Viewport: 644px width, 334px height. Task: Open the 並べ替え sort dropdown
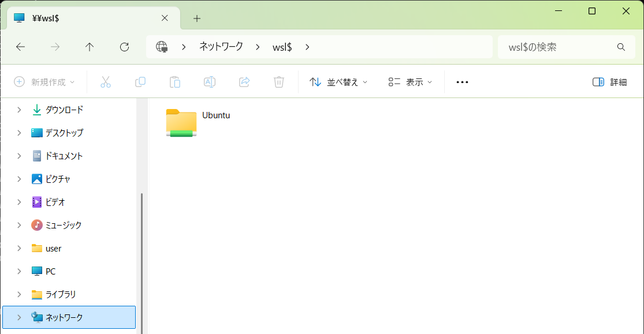[x=338, y=82]
